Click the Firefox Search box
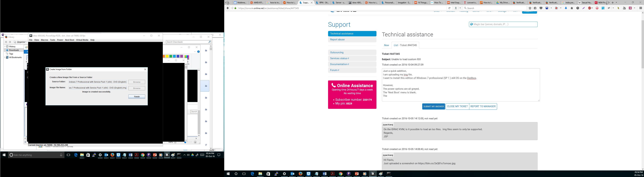 (495, 8)
